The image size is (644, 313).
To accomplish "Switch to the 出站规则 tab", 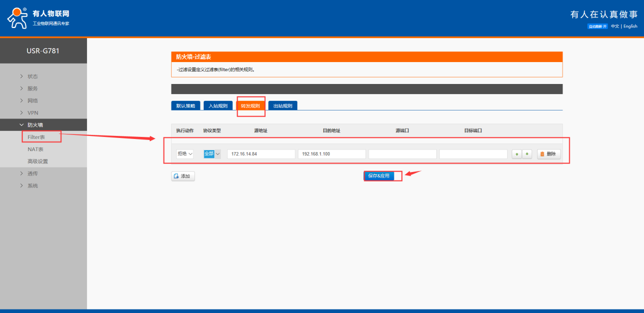I will [283, 106].
